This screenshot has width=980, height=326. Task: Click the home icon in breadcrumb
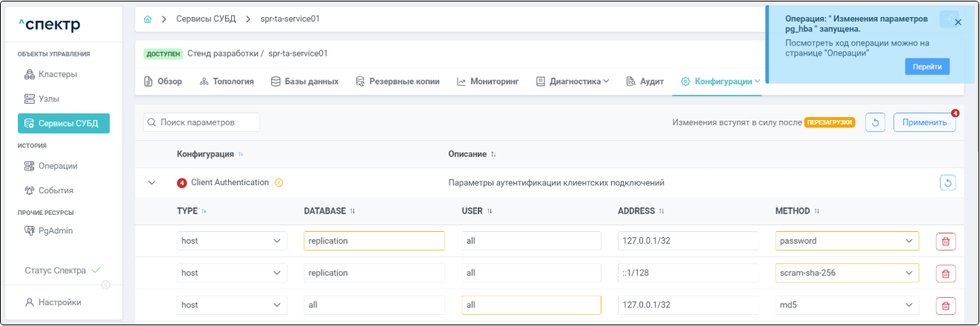147,19
